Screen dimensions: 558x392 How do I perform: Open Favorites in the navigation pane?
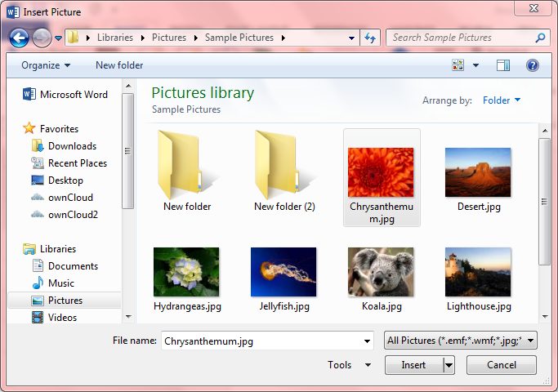[x=59, y=129]
